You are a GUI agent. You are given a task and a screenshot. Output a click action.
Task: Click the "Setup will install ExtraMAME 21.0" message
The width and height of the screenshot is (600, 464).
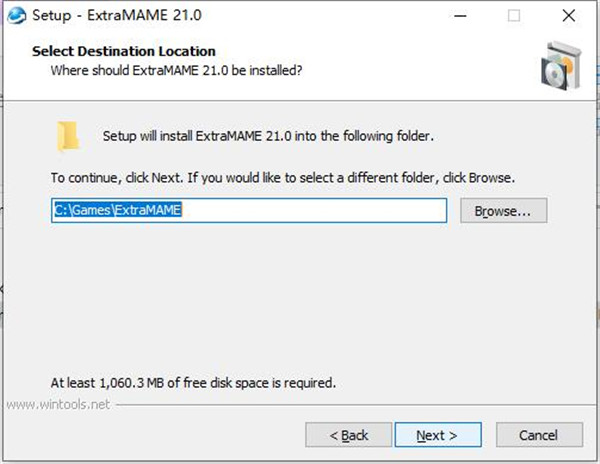tap(268, 135)
